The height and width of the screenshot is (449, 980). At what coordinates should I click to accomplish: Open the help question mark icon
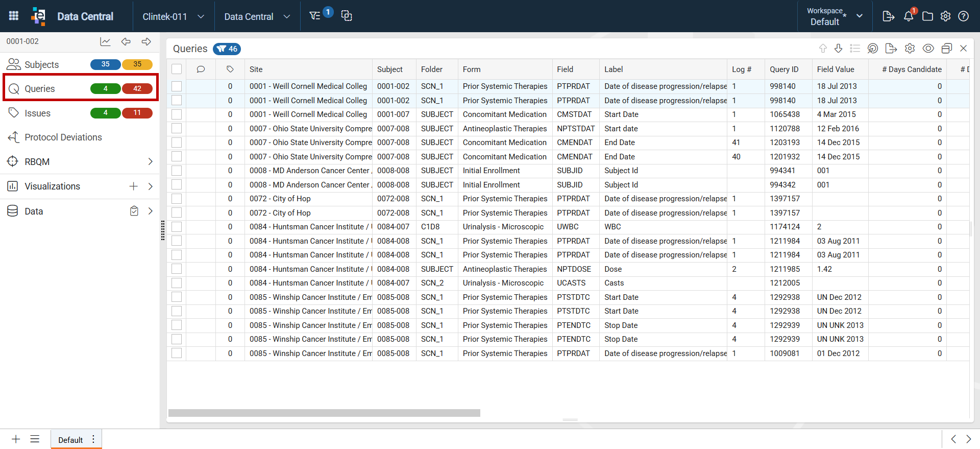pyautogui.click(x=963, y=16)
